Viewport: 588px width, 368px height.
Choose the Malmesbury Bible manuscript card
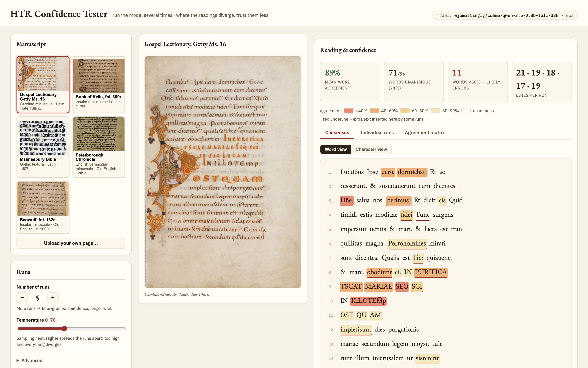[43, 147]
